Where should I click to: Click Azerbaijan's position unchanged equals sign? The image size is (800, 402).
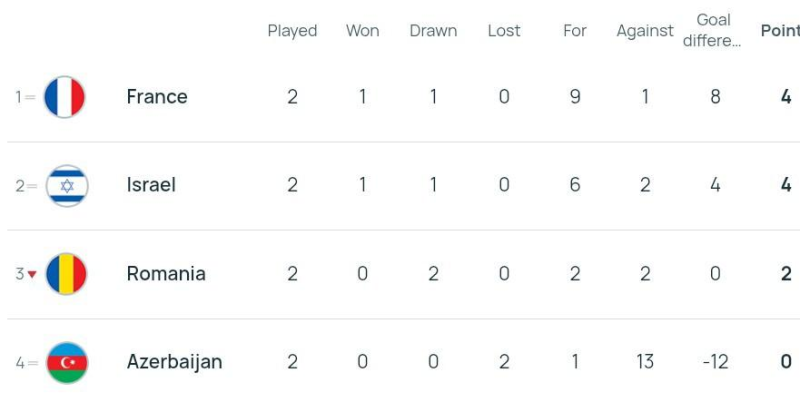[x=31, y=362]
